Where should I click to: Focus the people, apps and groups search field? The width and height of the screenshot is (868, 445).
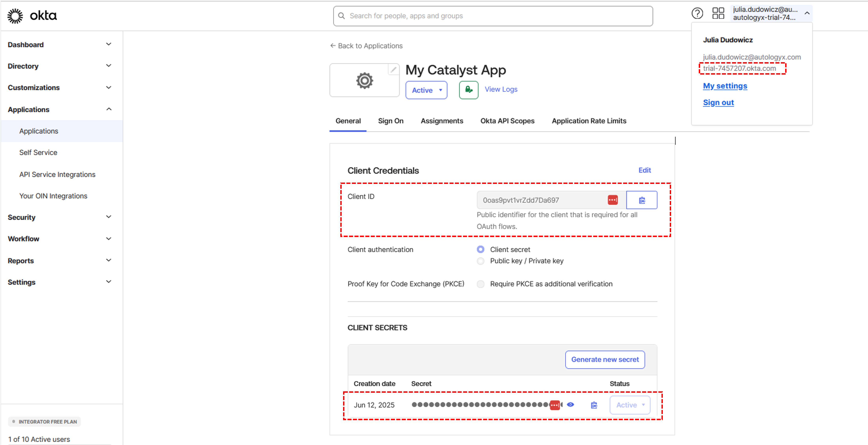click(493, 16)
